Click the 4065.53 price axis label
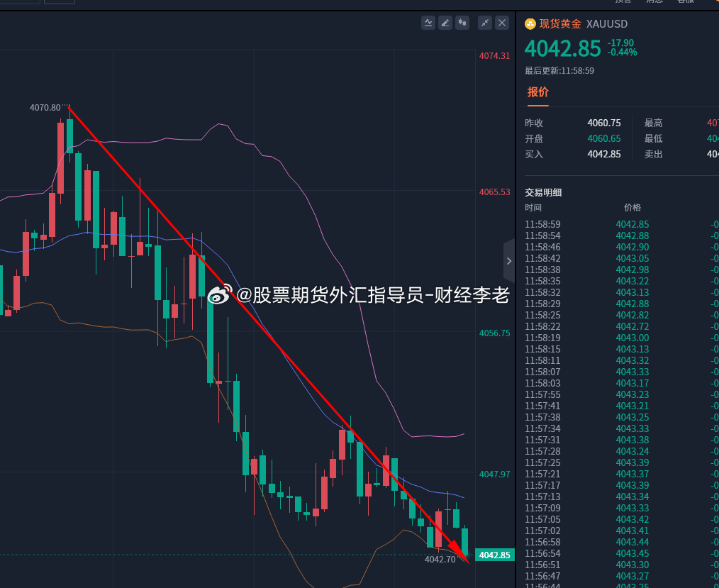 click(494, 192)
